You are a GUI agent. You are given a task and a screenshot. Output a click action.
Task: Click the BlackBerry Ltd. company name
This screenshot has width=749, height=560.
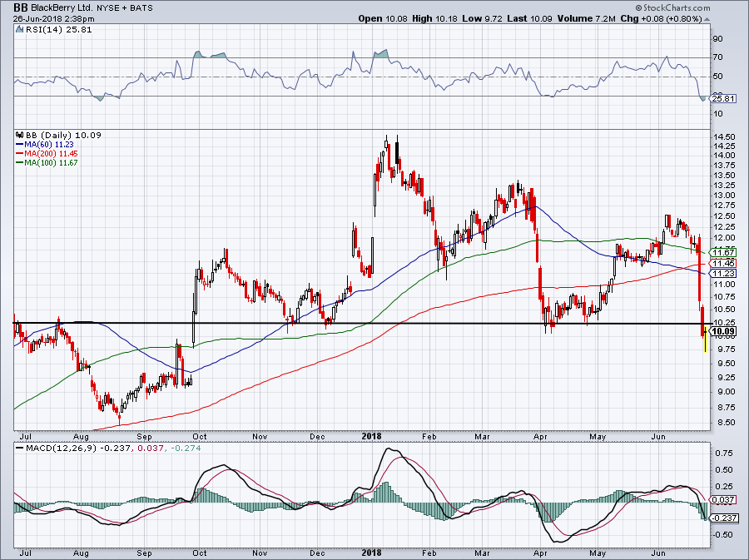(x=62, y=7)
